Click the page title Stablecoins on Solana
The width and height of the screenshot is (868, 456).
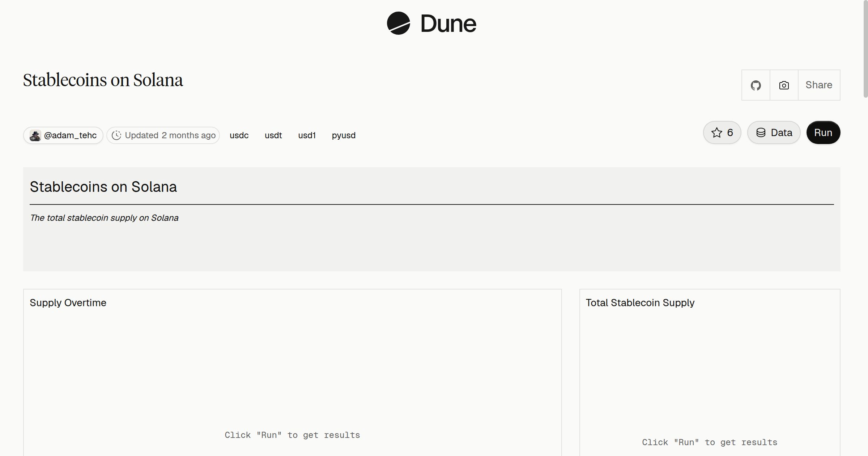[x=103, y=80]
